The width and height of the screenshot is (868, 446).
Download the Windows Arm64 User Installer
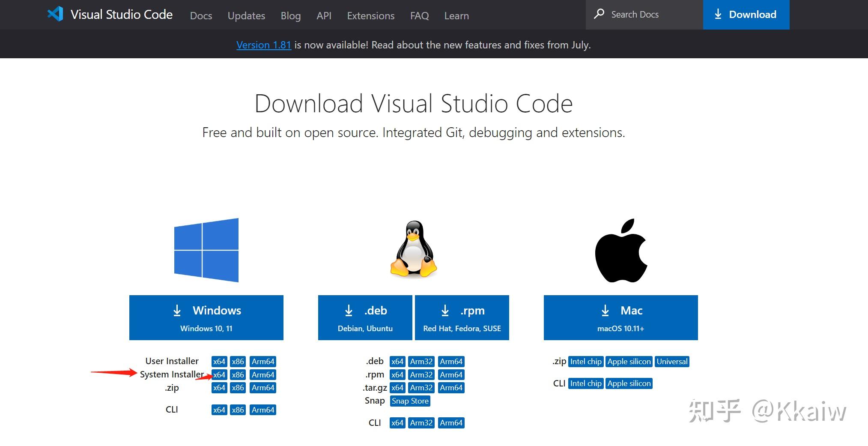pos(262,361)
